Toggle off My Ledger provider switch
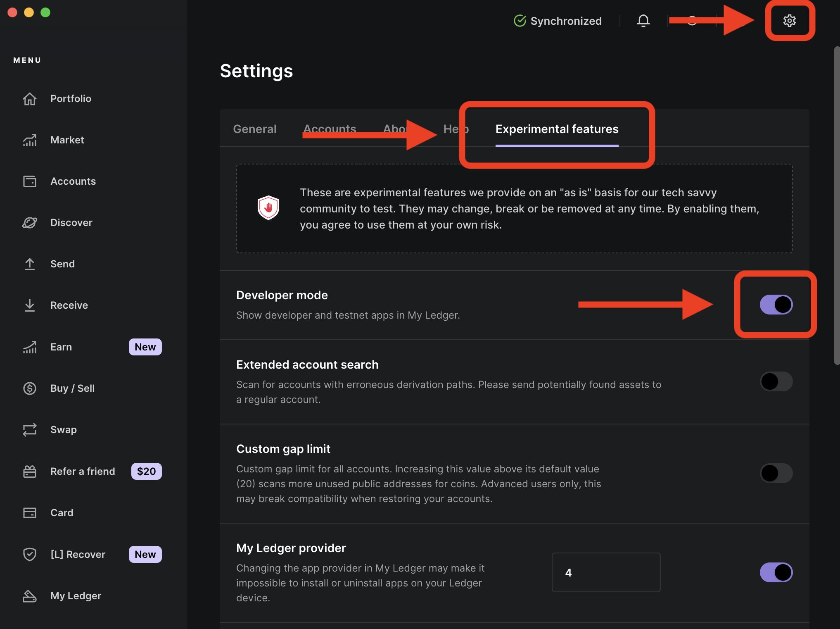Viewport: 840px width, 629px height. (776, 572)
